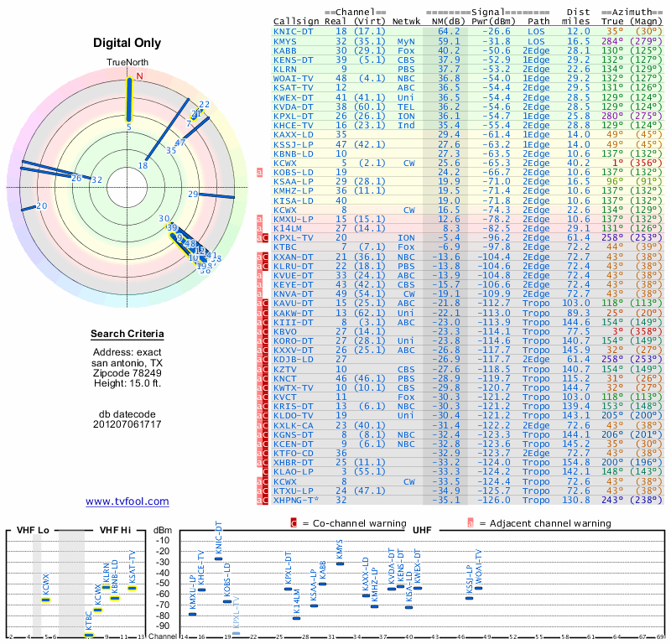Open the KTBC callsign entry

coord(284,247)
